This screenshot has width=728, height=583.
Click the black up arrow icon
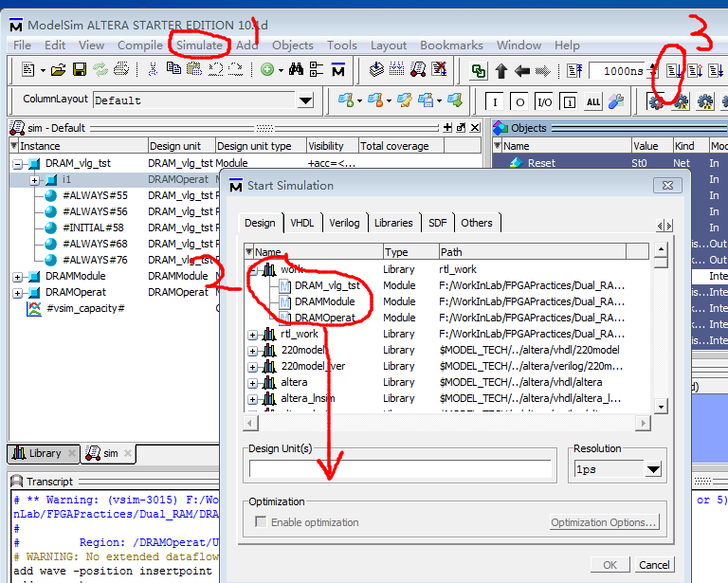(500, 71)
